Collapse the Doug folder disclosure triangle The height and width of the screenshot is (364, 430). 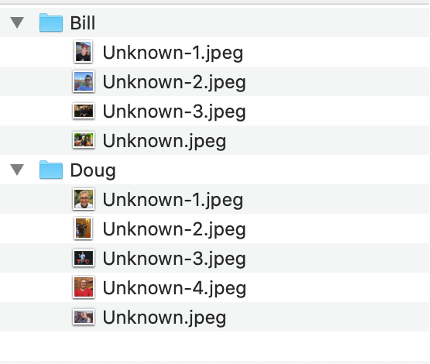coord(17,170)
